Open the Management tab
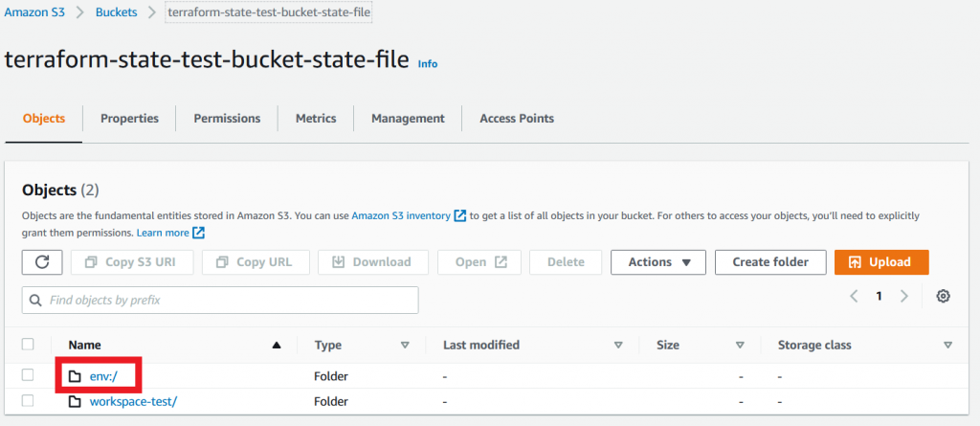 click(x=408, y=119)
